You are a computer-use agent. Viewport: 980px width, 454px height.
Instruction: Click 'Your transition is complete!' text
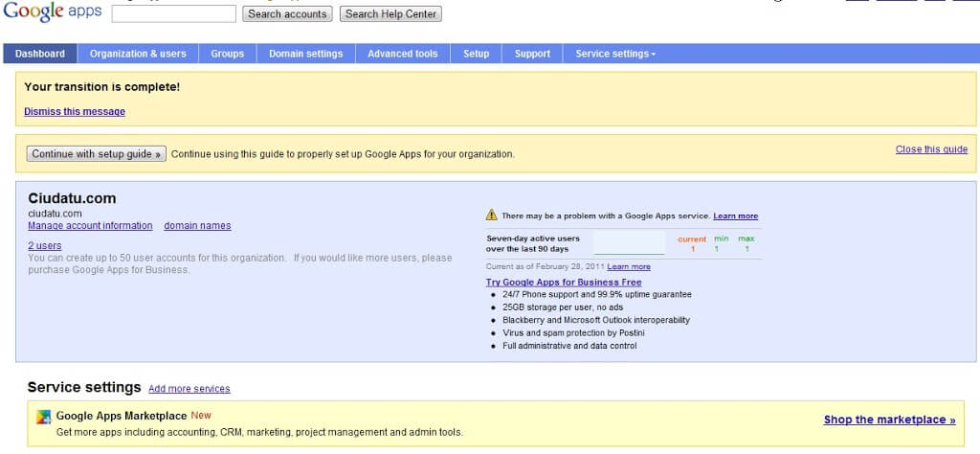pyautogui.click(x=101, y=87)
